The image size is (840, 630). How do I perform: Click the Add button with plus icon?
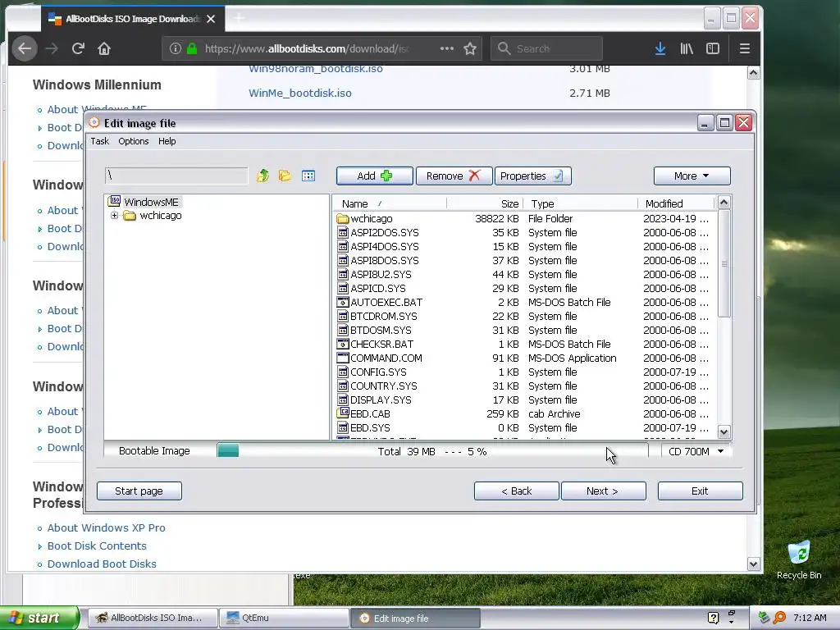(x=374, y=176)
